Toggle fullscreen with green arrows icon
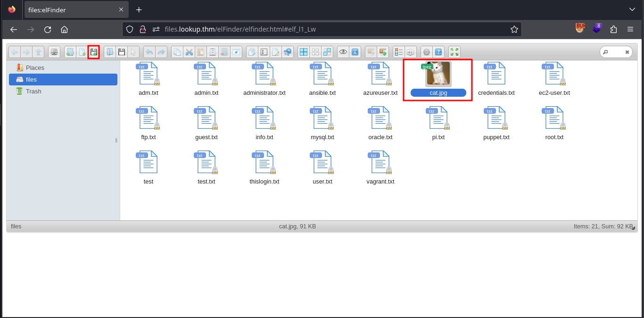Image resolution: width=644 pixels, height=318 pixels. pos(454,52)
